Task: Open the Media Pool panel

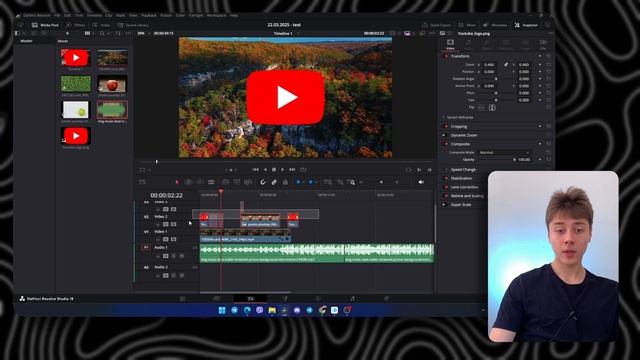Action: coord(45,25)
